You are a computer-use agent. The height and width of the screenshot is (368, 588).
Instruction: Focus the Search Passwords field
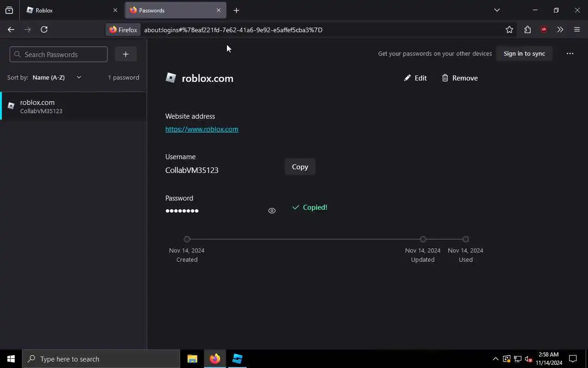(x=58, y=54)
